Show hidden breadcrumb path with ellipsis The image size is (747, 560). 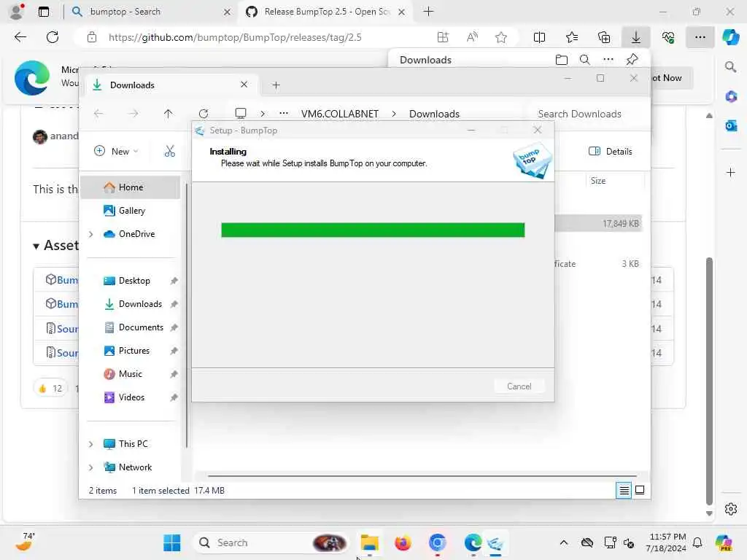[284, 113]
